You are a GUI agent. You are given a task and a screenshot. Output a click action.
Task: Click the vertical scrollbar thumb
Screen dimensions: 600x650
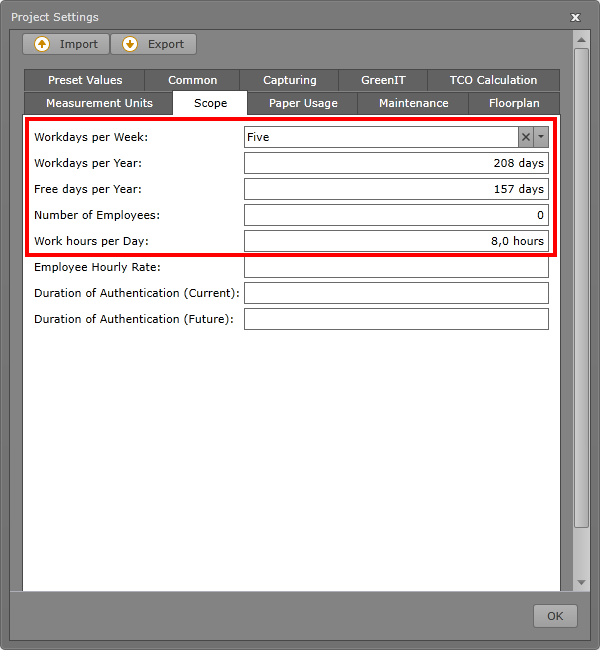click(x=581, y=288)
